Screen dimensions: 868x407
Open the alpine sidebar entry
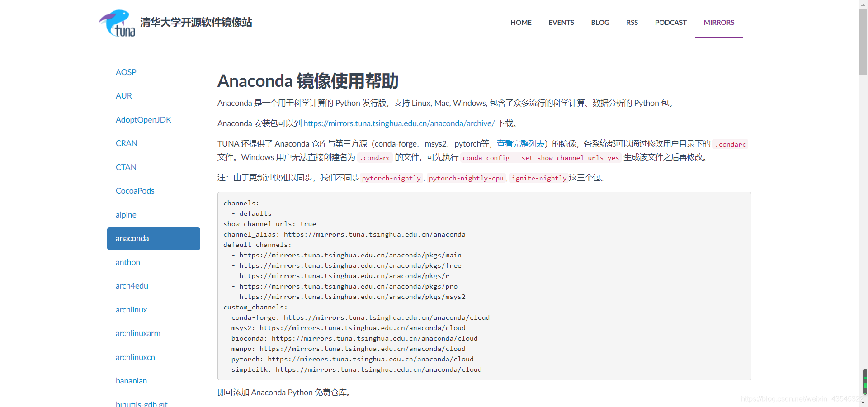click(x=126, y=215)
